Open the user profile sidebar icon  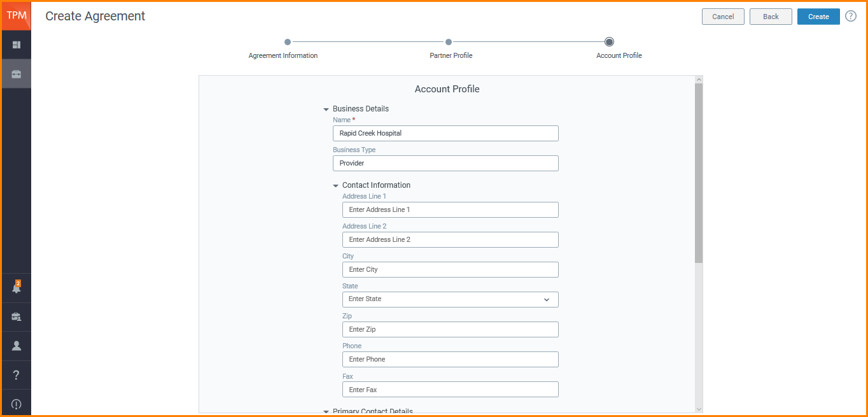pos(17,346)
